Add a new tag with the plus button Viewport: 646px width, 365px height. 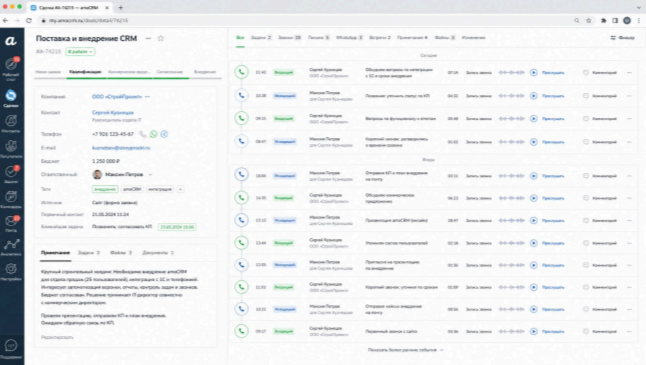click(180, 189)
